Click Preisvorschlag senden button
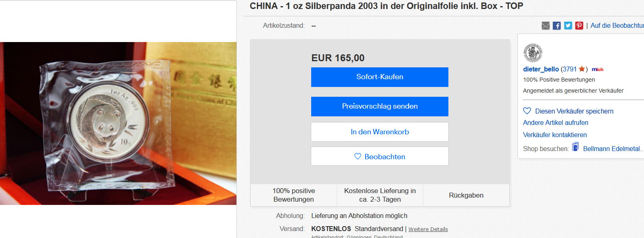The height and width of the screenshot is (238, 644). 380,107
